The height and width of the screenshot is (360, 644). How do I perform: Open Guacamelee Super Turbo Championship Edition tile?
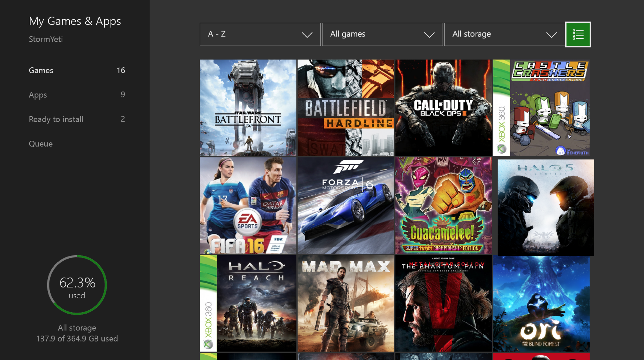(x=443, y=205)
